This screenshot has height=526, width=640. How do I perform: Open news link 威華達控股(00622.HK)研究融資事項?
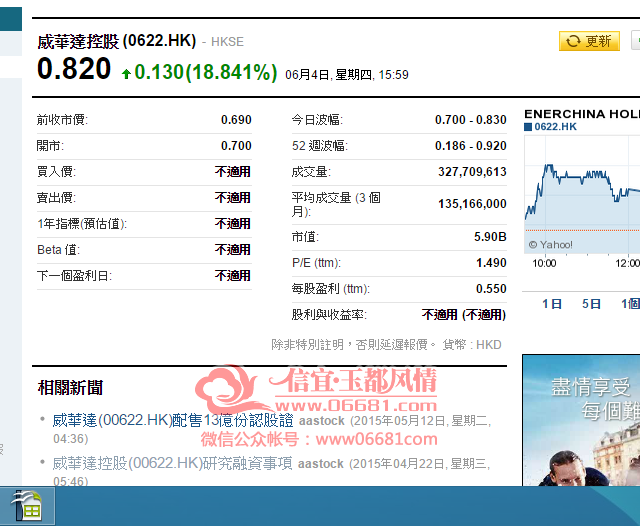pos(172,464)
